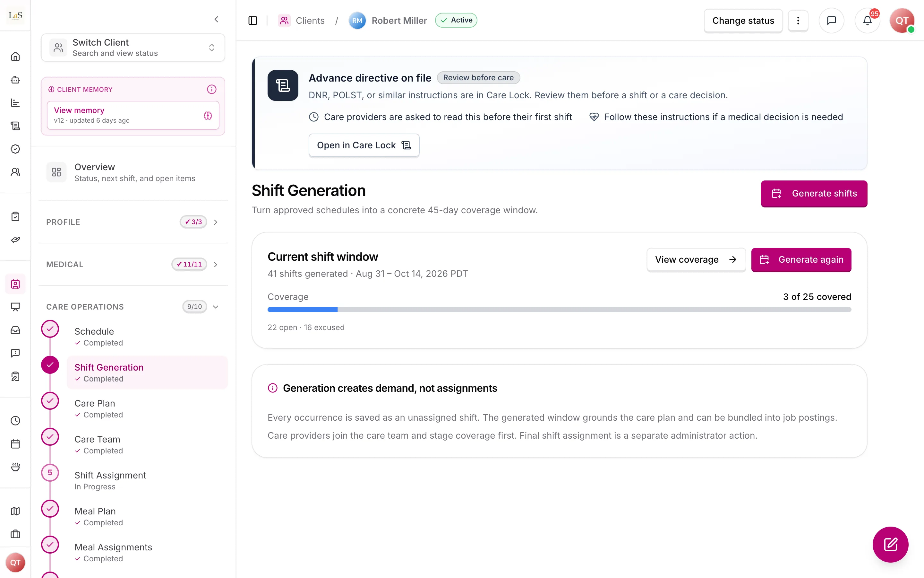Image resolution: width=924 pixels, height=578 pixels.
Task: Open the inbox tray rail icon
Action: click(15, 330)
